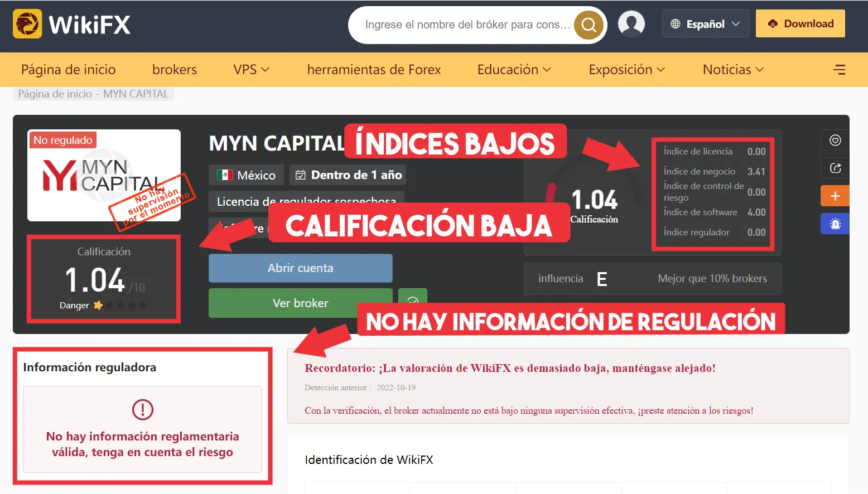Viewport: 868px width, 494px height.
Task: Expand the Educación menu
Action: click(x=514, y=70)
